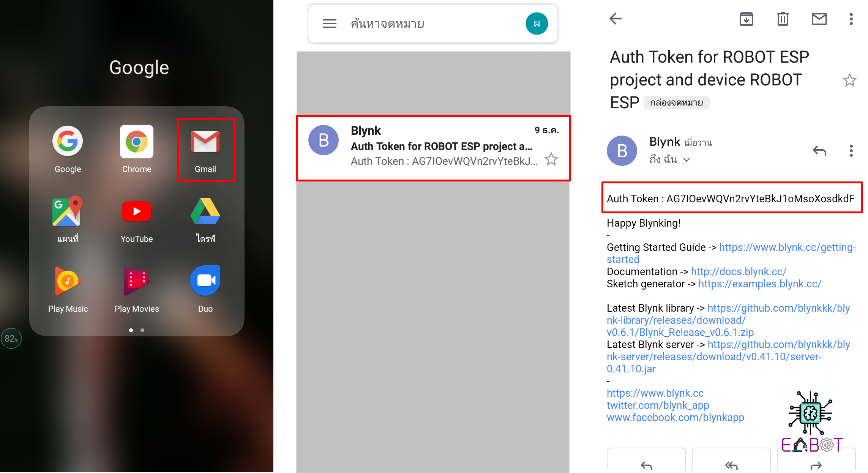This screenshot has width=868, height=473.
Task: Switch to second folder page dot
Action: tap(142, 330)
